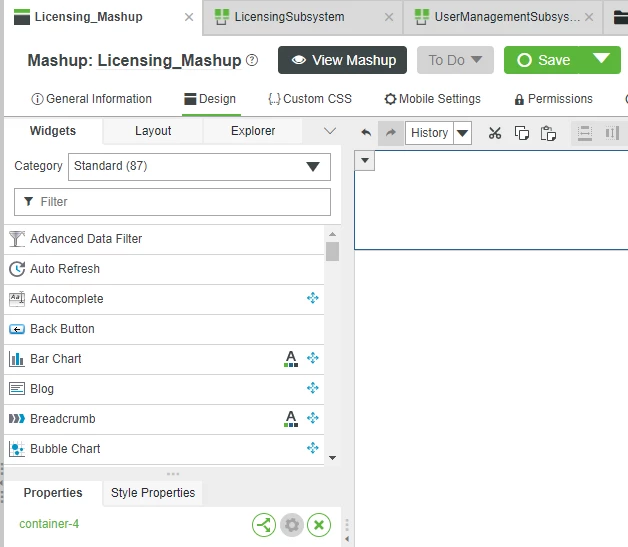Open the To Do dropdown
The height and width of the screenshot is (547, 628).
pos(455,60)
